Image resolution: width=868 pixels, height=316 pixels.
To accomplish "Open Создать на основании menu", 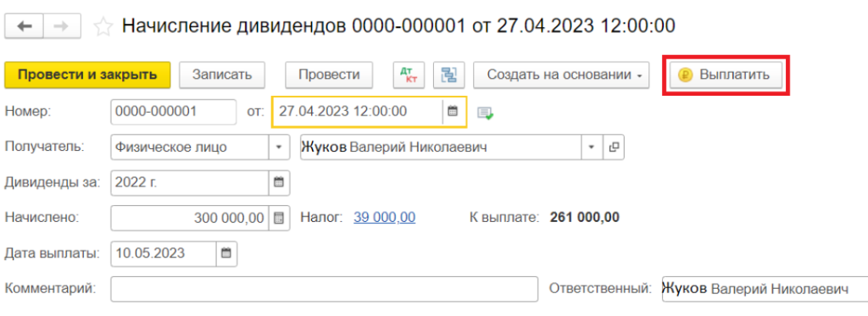I will (x=561, y=75).
